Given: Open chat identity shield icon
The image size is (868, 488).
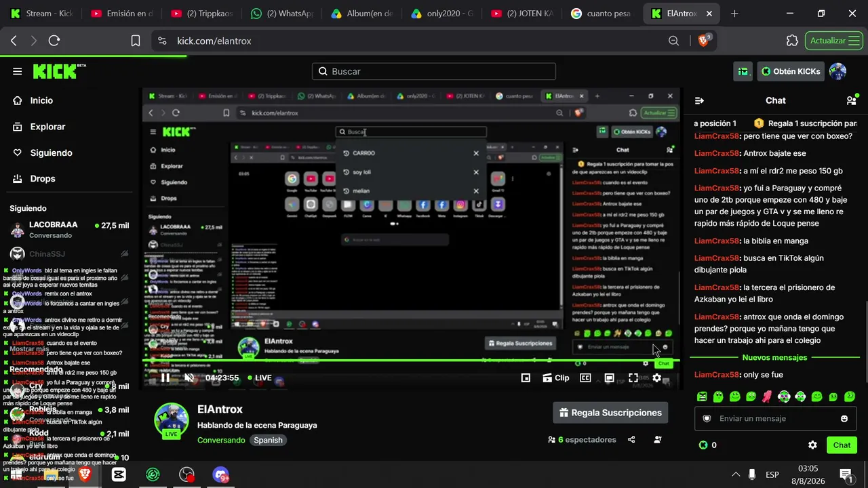Looking at the screenshot, I should 707,418.
